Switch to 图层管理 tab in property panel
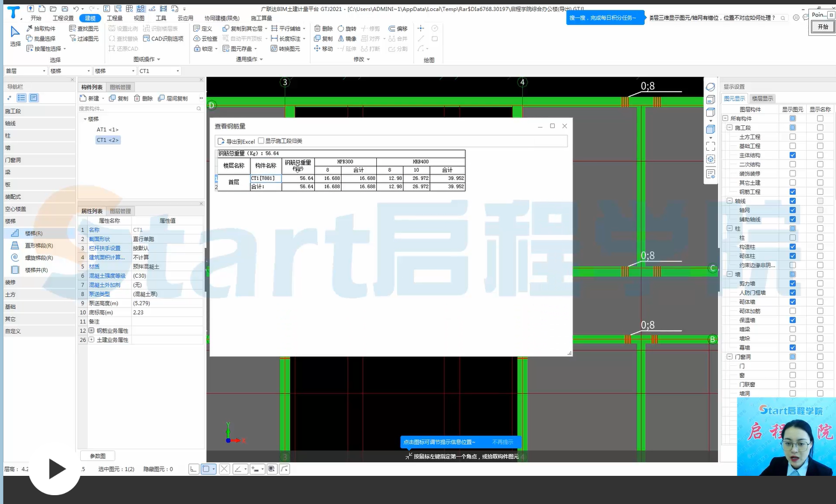836x504 pixels. (x=120, y=211)
